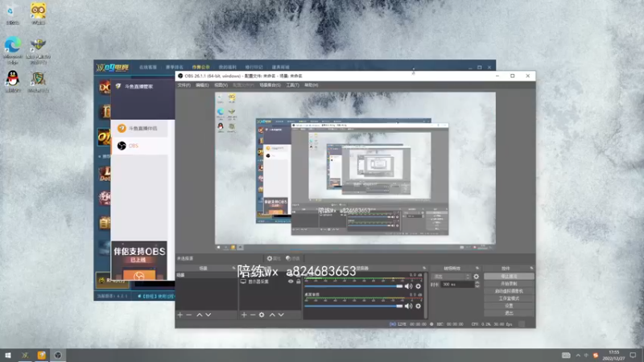Screen dimensions: 644x362
Task: Open the 淡出 transition type dropdown
Action: 451,276
